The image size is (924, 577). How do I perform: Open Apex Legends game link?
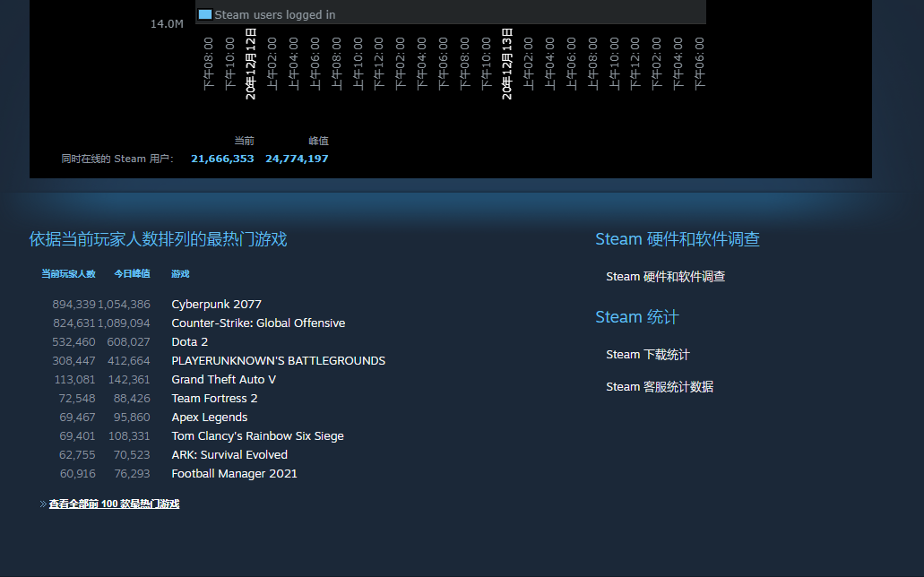tap(209, 418)
